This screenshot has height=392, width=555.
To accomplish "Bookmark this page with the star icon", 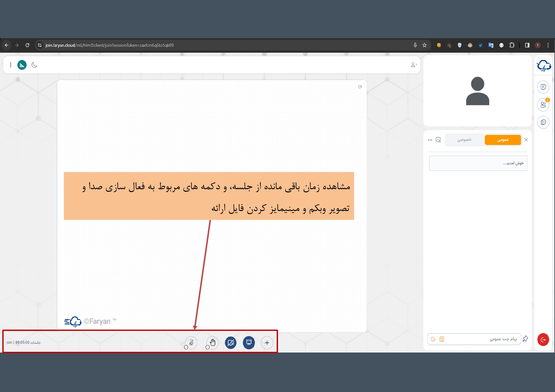I will pyautogui.click(x=424, y=45).
